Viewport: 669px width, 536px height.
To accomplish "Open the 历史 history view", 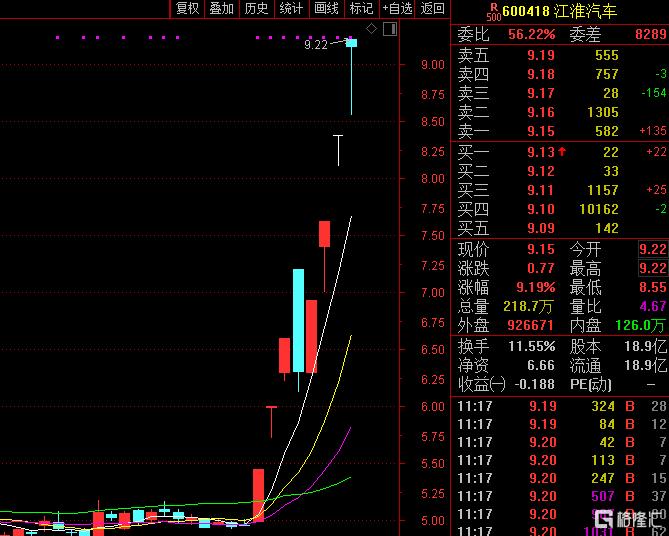I will click(x=256, y=9).
